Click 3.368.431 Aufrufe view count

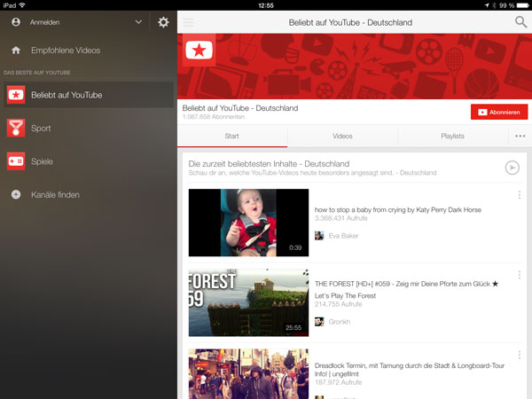pyautogui.click(x=340, y=218)
